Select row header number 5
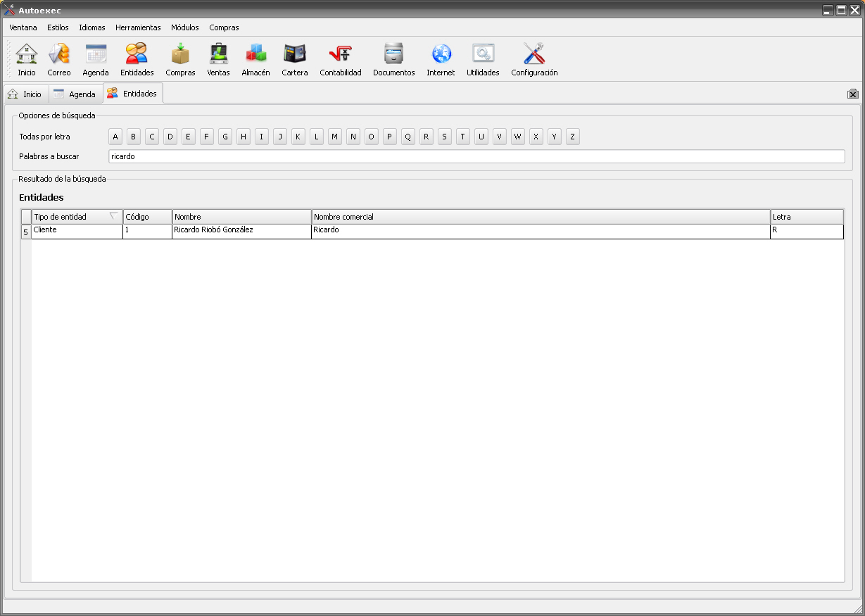 coord(26,232)
